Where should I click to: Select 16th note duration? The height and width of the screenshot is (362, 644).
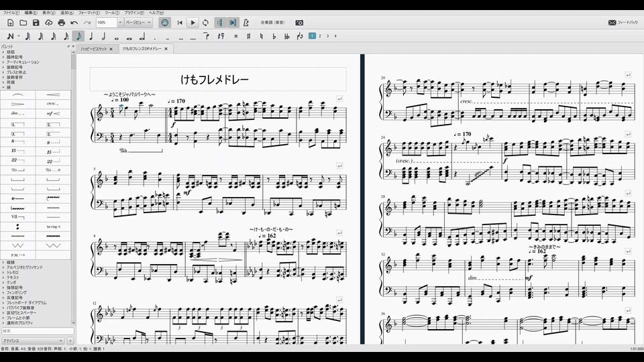click(66, 36)
